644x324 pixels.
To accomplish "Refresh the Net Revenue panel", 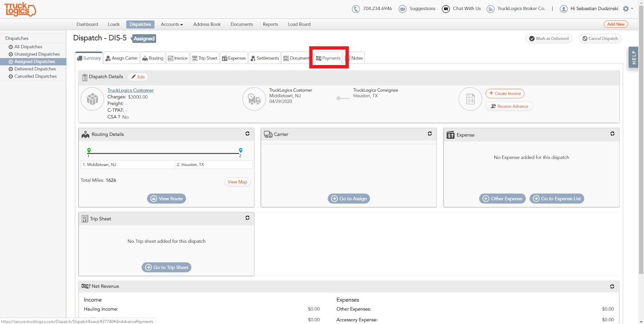I will click(612, 286).
